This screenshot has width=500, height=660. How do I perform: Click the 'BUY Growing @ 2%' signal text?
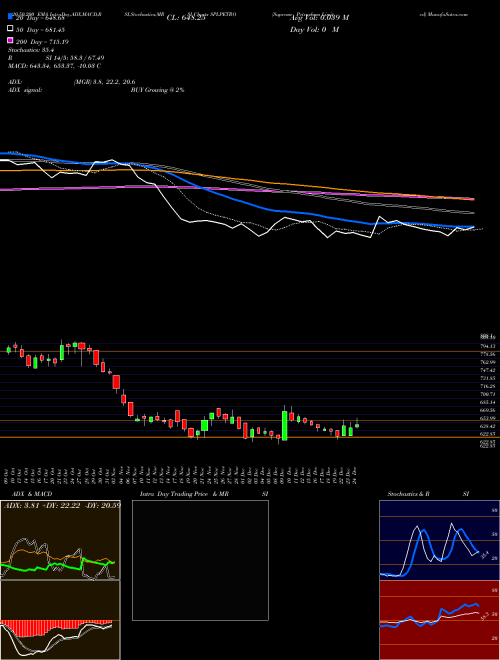157,90
